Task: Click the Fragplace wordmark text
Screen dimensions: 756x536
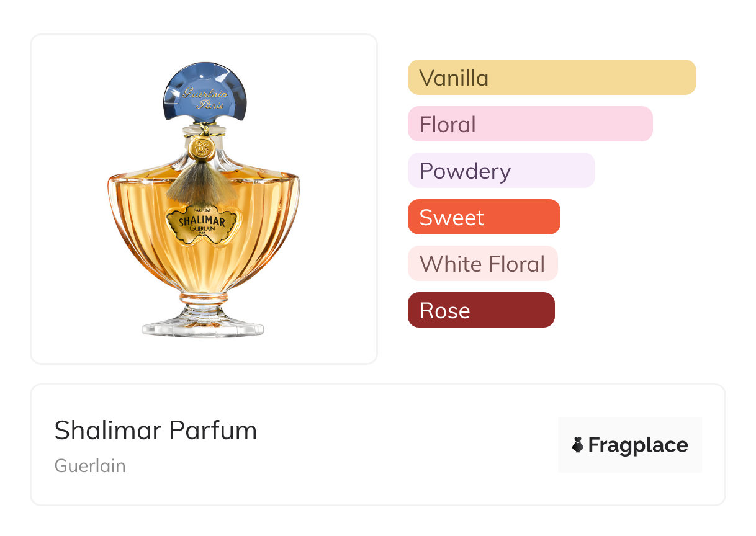Action: (x=637, y=445)
